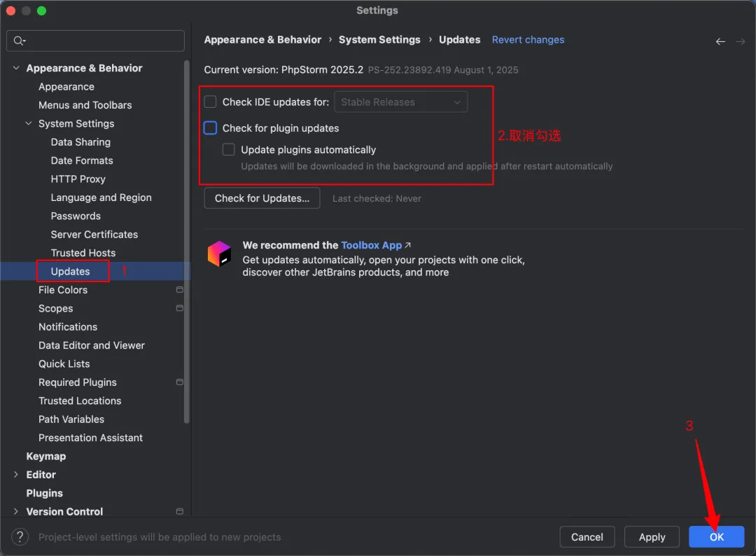
Task: Collapse the System Settings tree node
Action: click(29, 123)
